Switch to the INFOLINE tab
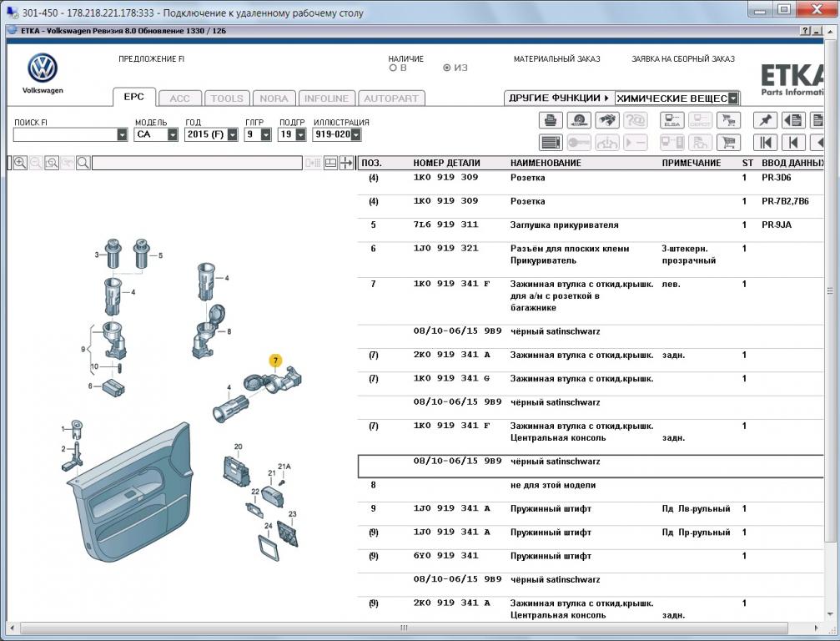 [x=327, y=98]
